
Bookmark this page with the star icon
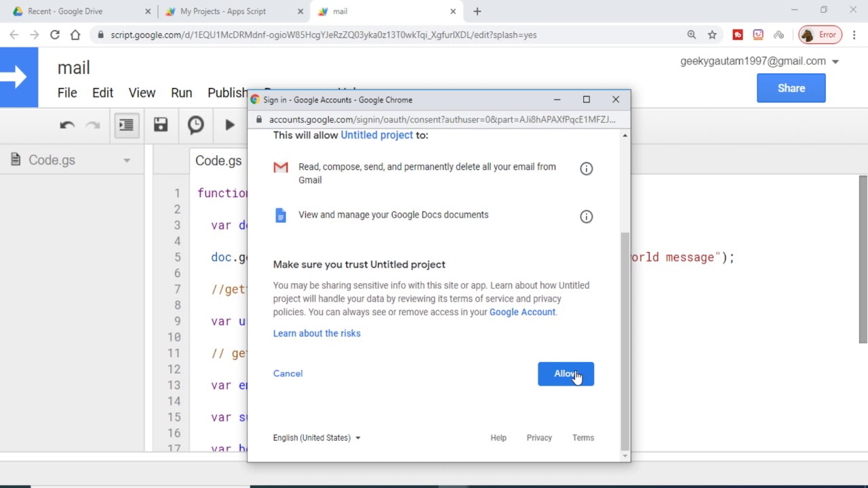pos(712,35)
